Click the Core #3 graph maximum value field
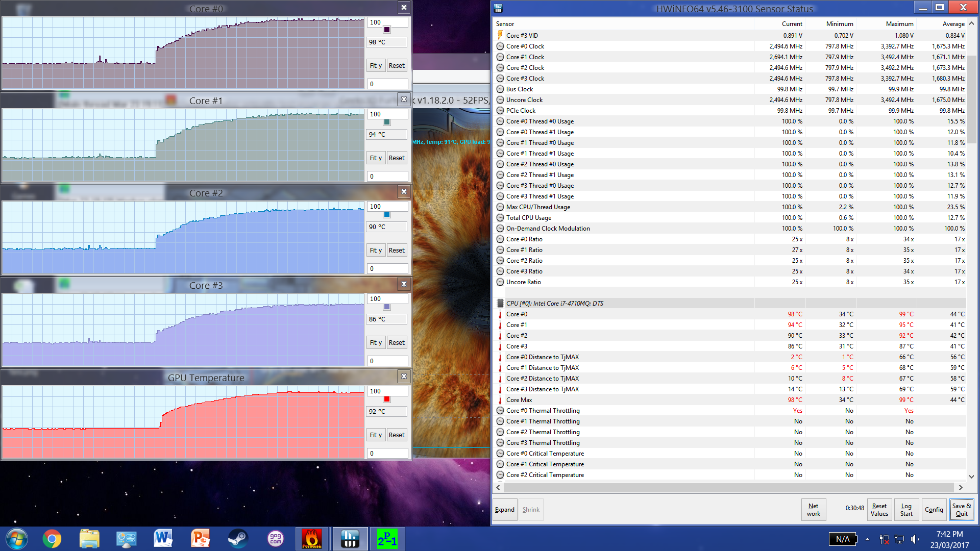The height and width of the screenshot is (551, 980). tap(387, 299)
